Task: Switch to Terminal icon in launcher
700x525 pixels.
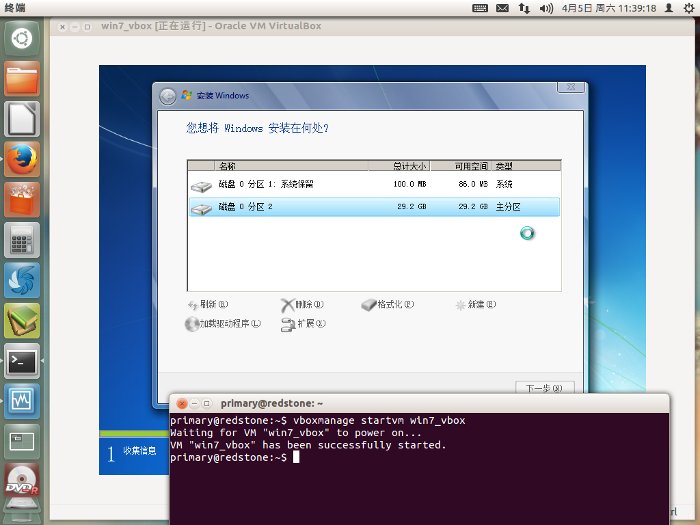Action: click(22, 361)
